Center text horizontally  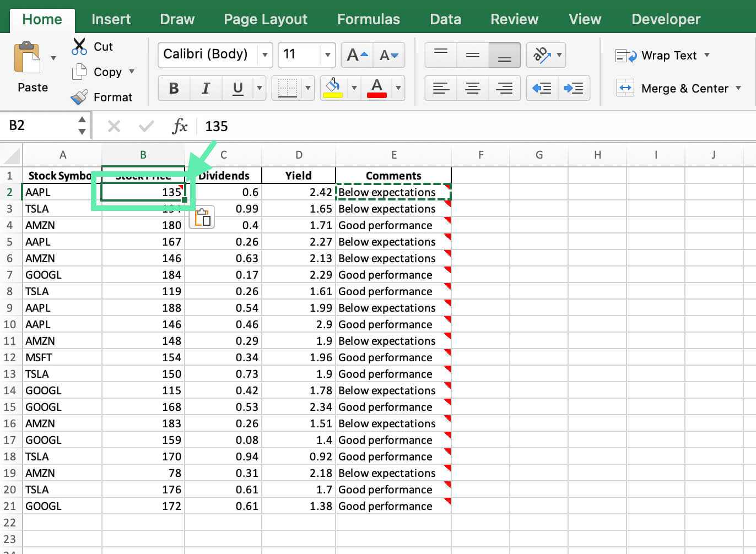click(473, 88)
